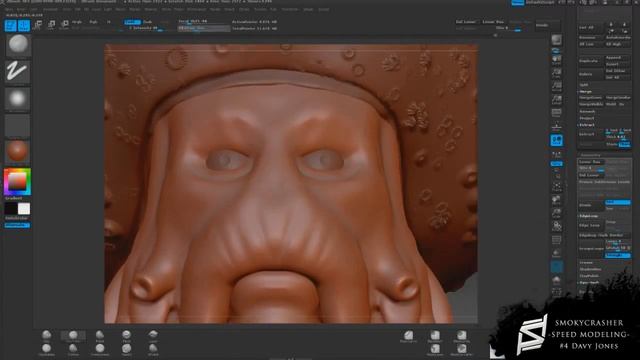Click the Del Other button
This screenshot has width=640, height=360.
[x=618, y=71]
